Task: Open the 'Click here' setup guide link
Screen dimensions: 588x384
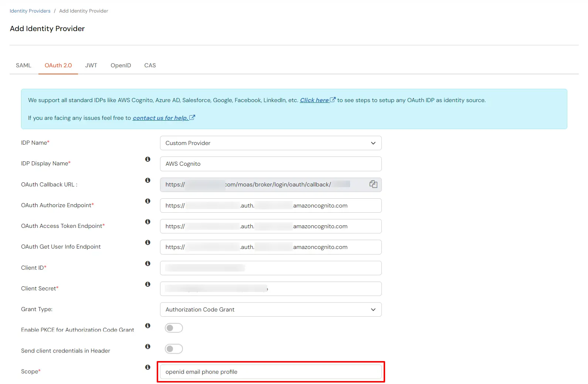Action: pos(317,100)
